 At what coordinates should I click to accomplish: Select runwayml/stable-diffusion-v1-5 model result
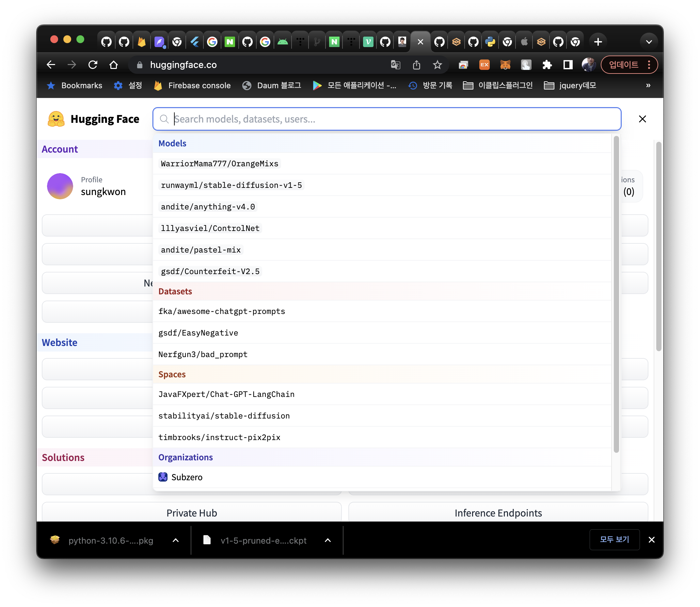tap(231, 185)
